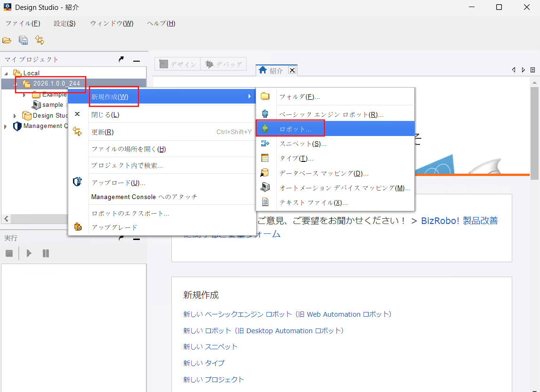Open the 設定(S) menu
Viewport: 540px width, 392px height.
pyautogui.click(x=64, y=24)
